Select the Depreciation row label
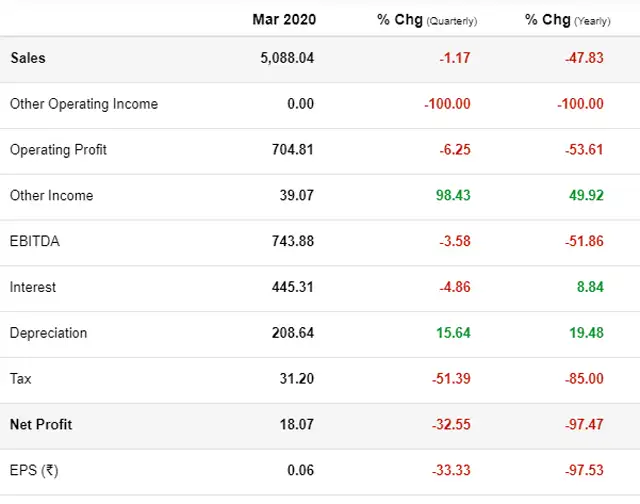The width and height of the screenshot is (640, 504). 48,333
